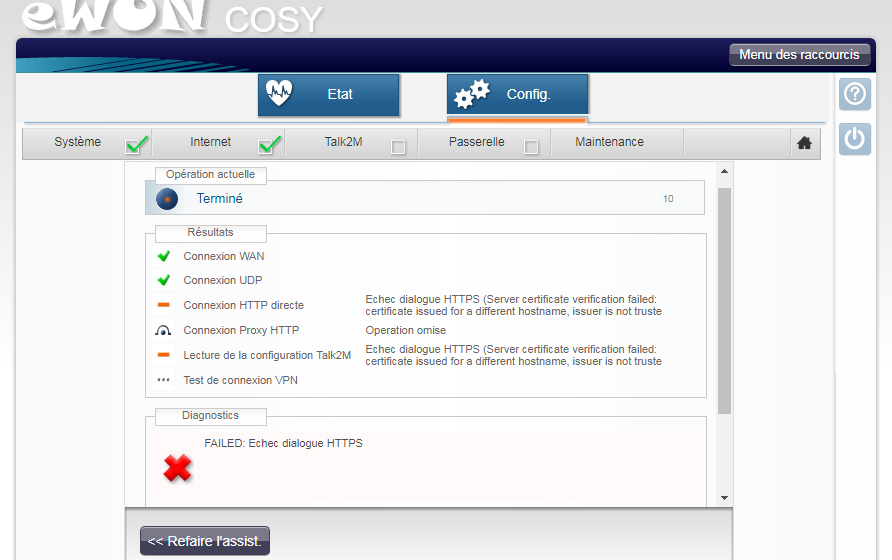The image size is (892, 560).
Task: Click the green check beside Connexion WAN
Action: [164, 256]
